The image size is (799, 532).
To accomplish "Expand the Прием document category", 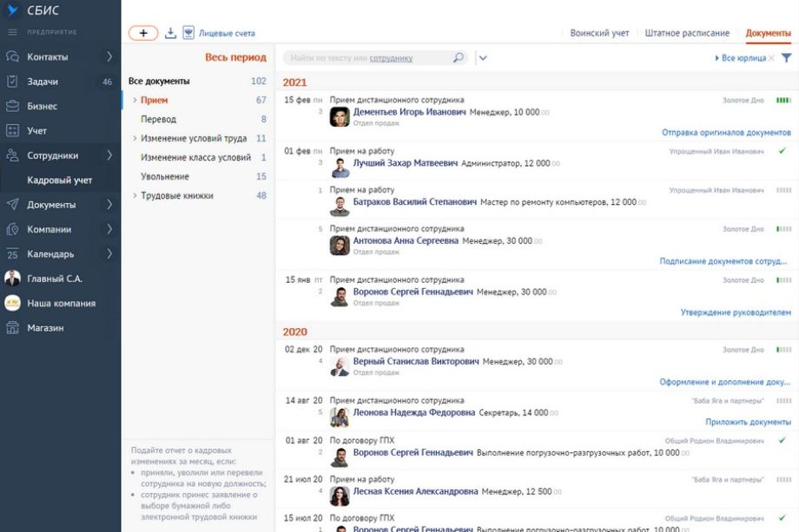I will (x=135, y=101).
